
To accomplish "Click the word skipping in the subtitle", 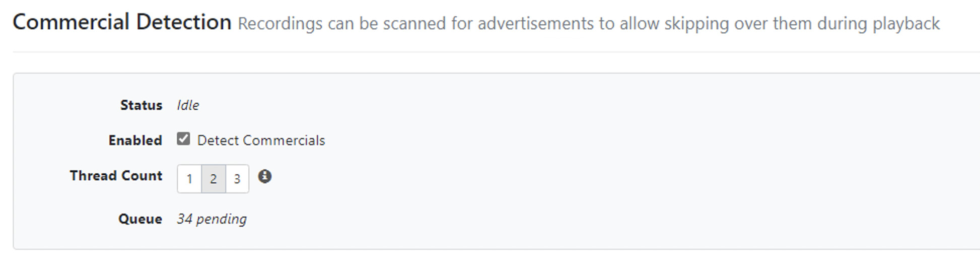I will [696, 24].
